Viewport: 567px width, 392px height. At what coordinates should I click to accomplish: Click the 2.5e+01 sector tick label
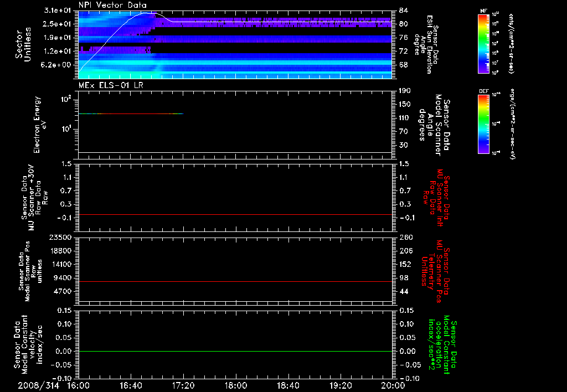(57, 24)
